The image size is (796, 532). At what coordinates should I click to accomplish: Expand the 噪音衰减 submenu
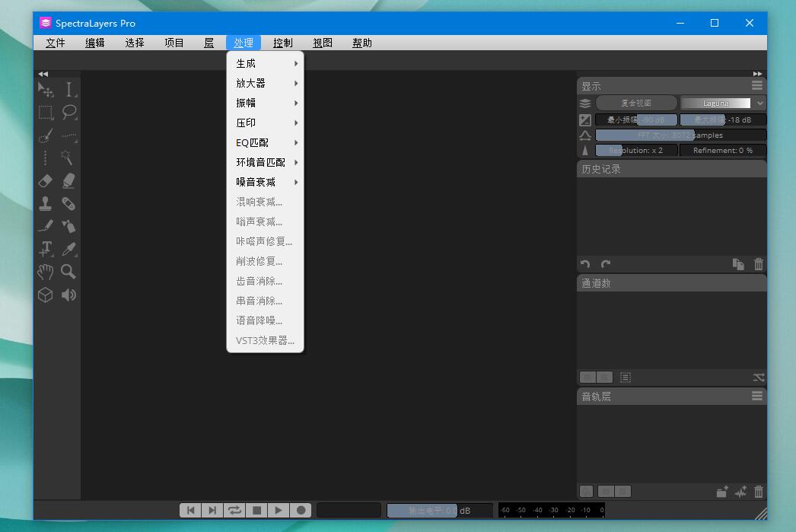click(265, 182)
